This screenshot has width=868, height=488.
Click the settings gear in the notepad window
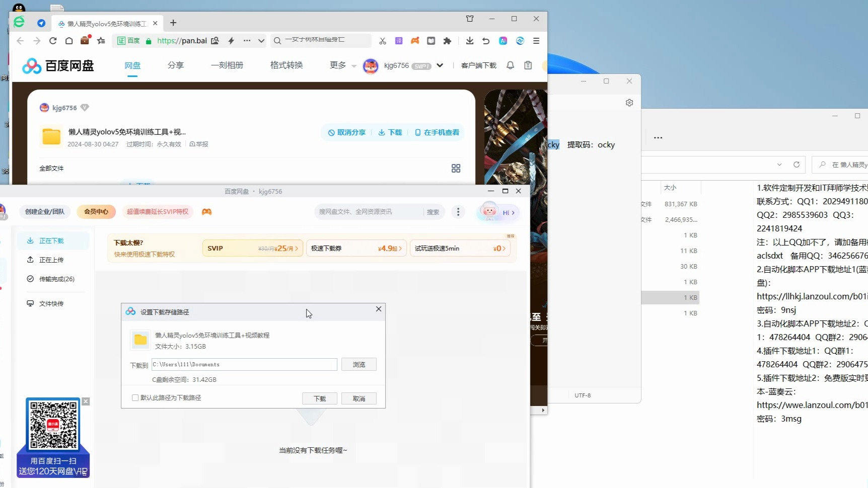point(629,103)
